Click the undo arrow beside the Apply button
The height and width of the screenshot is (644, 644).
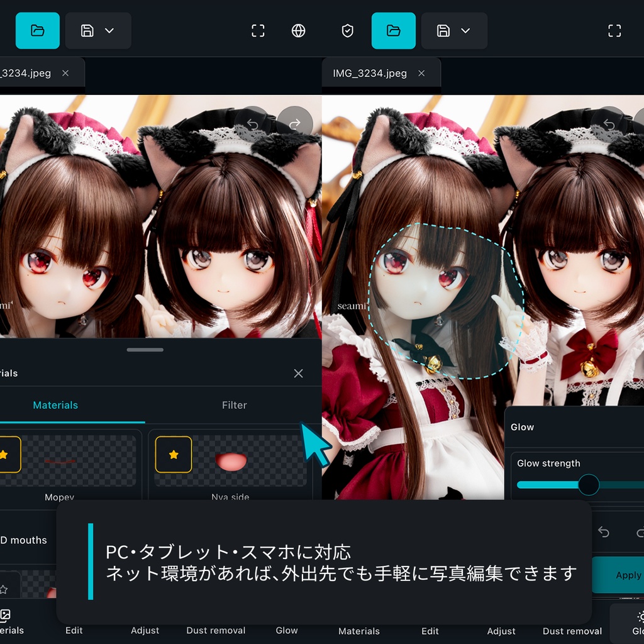[x=603, y=532]
